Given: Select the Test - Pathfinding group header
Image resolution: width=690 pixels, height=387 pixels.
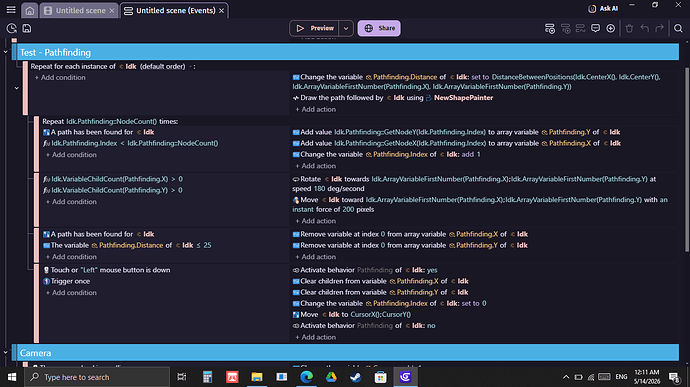Looking at the screenshot, I should (x=348, y=52).
